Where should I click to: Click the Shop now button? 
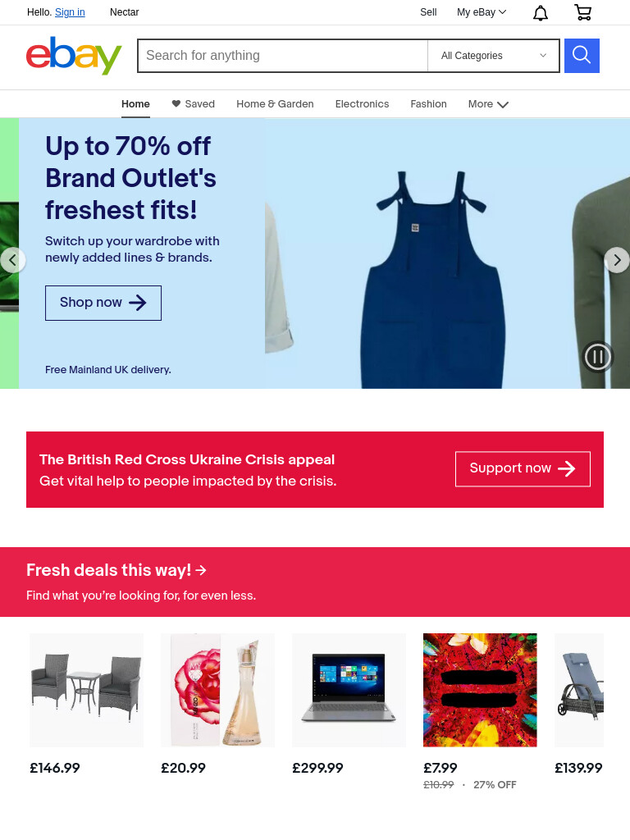(x=103, y=304)
